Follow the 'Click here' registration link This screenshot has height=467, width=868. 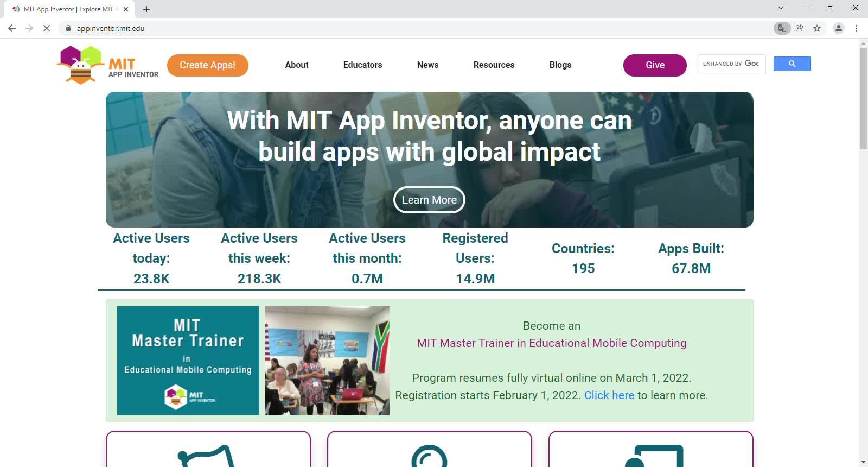coord(609,395)
